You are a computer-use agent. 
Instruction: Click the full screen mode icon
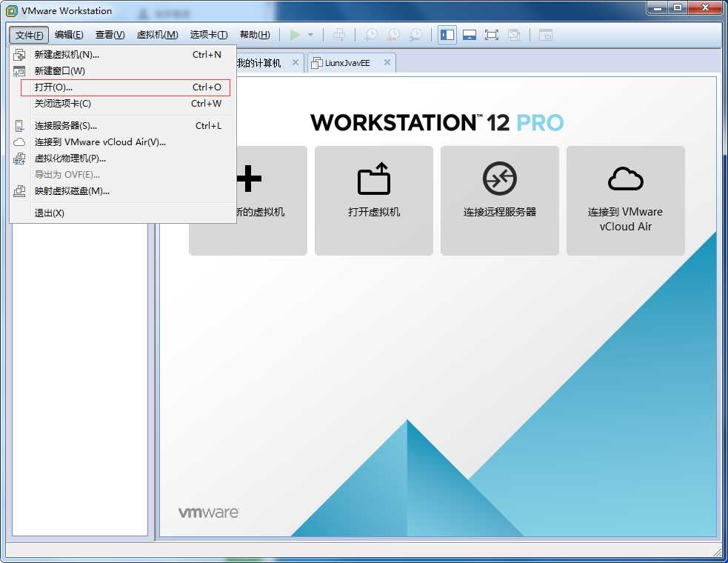(492, 35)
